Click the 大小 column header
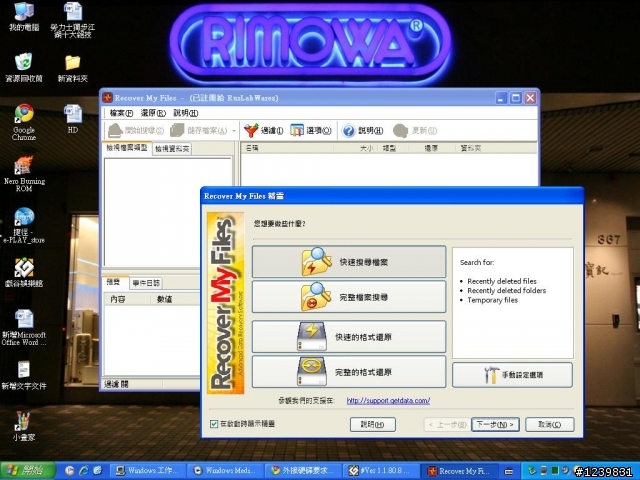The height and width of the screenshot is (480, 640). (356, 148)
